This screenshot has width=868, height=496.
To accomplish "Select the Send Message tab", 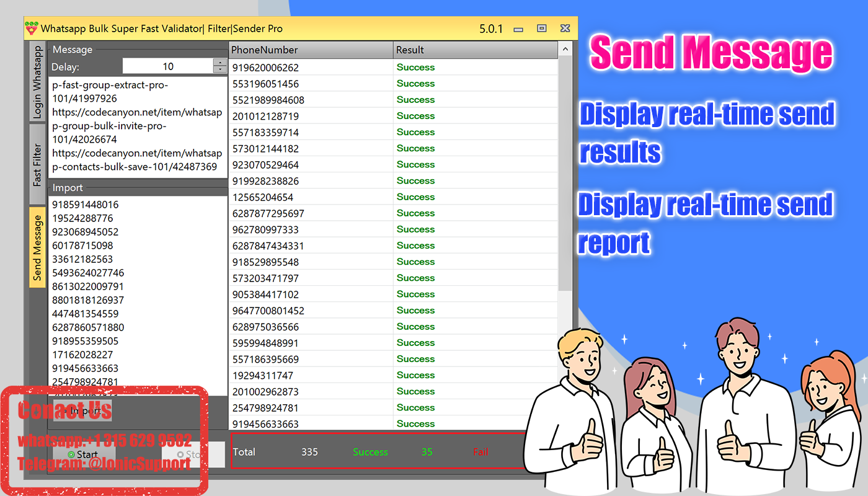I will pos(36,246).
